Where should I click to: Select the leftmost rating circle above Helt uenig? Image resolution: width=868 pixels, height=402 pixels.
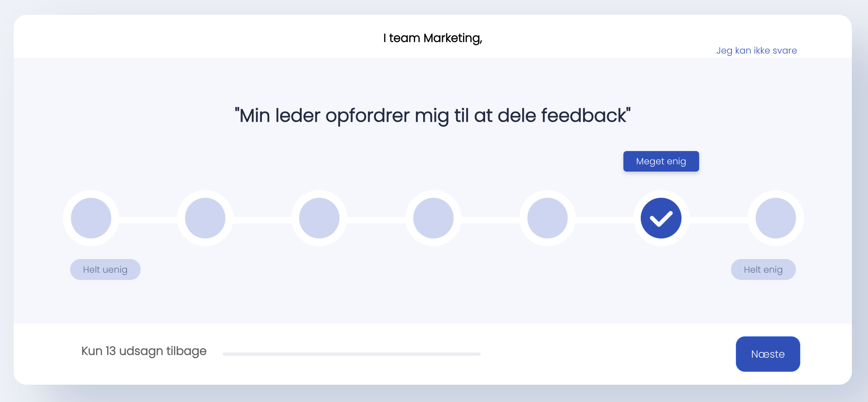coord(91,218)
